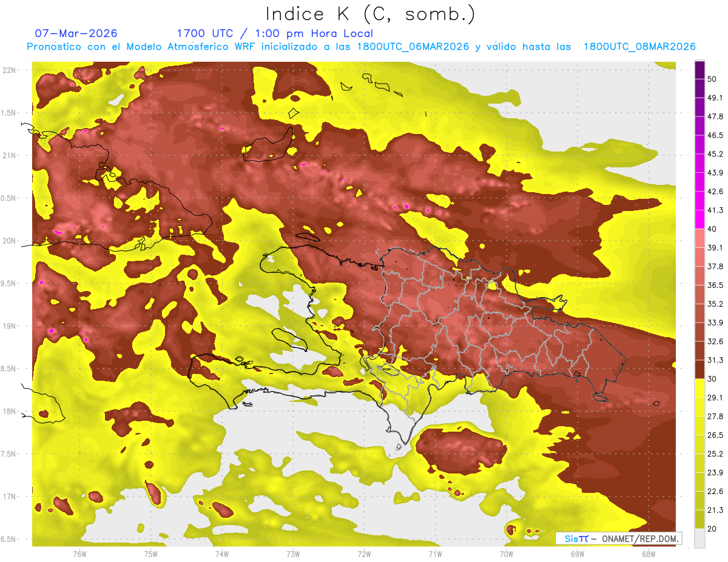
Task: Click the colorbar value "30"
Action: coord(712,379)
